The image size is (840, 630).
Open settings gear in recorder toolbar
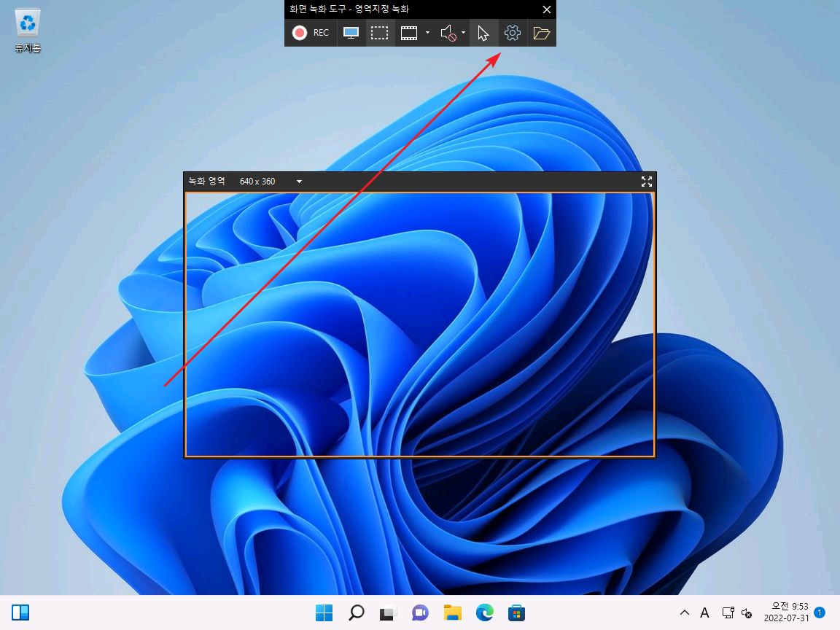click(512, 33)
